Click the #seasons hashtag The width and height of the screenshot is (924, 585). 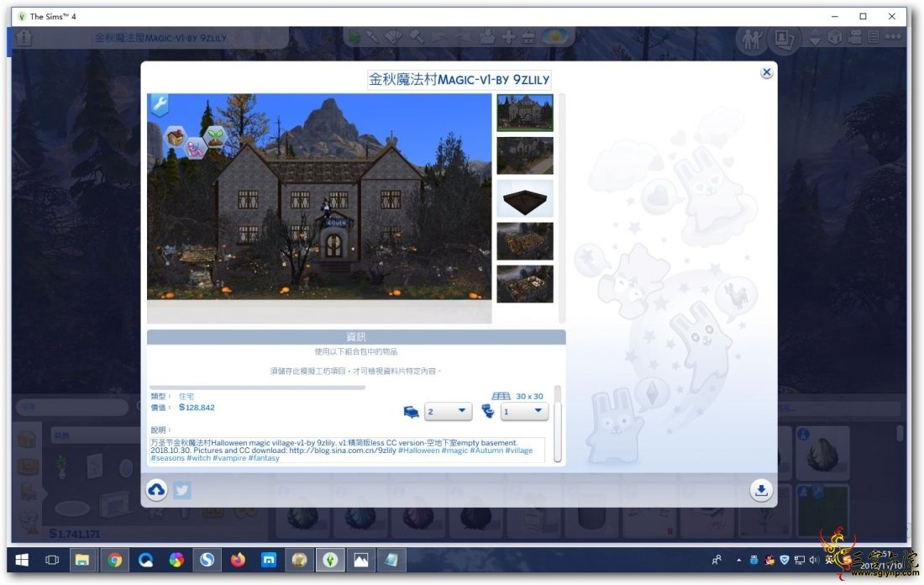[167, 458]
